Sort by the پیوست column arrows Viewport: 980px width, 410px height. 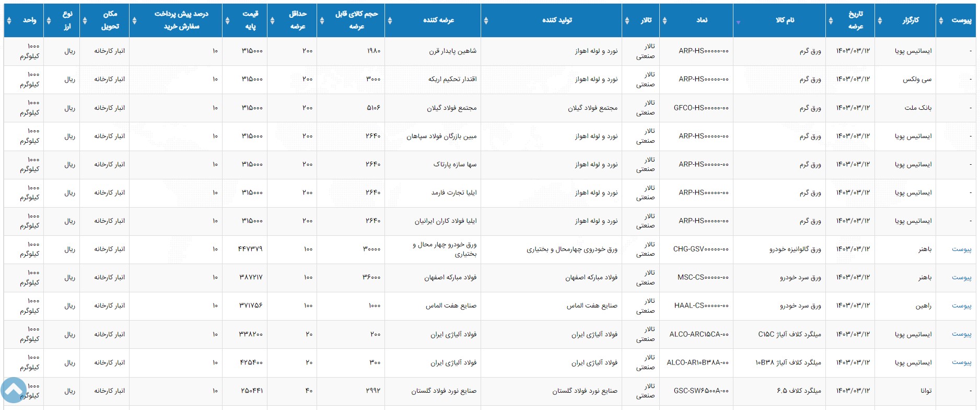(941, 20)
